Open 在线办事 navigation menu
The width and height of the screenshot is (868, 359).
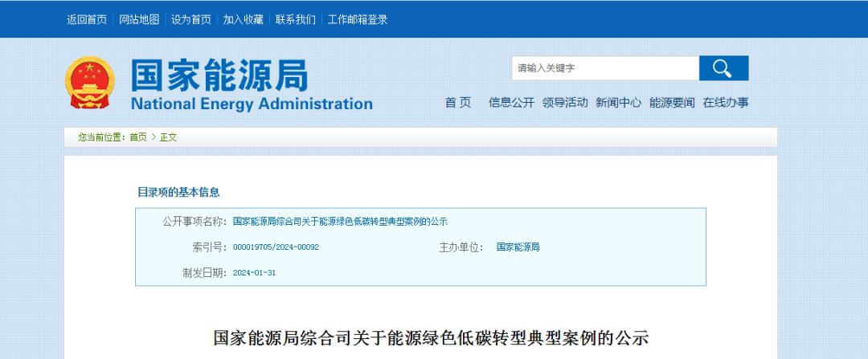point(726,102)
